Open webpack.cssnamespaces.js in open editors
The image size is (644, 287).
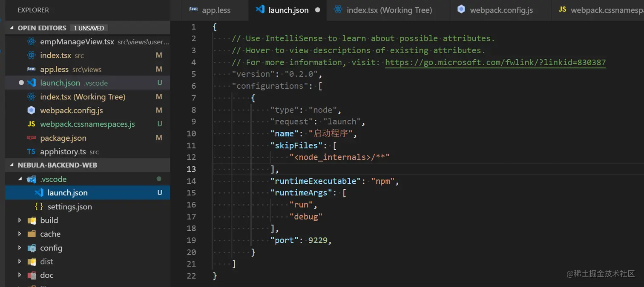pyautogui.click(x=88, y=124)
